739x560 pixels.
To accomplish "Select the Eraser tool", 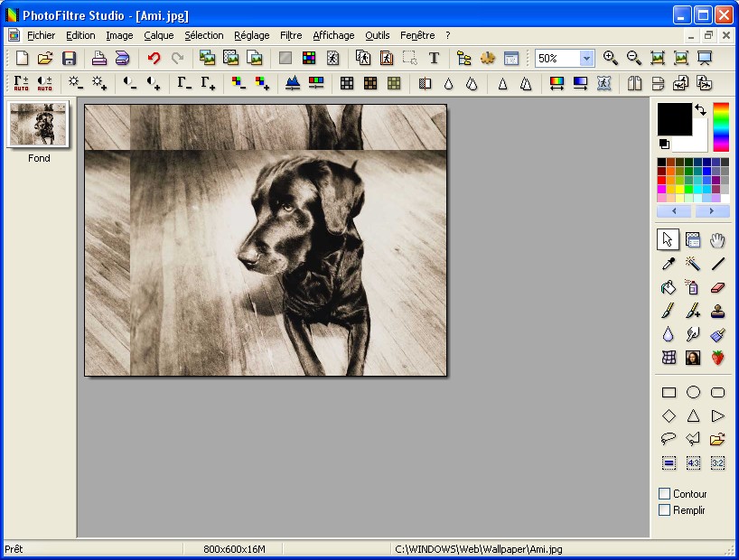I will point(718,287).
